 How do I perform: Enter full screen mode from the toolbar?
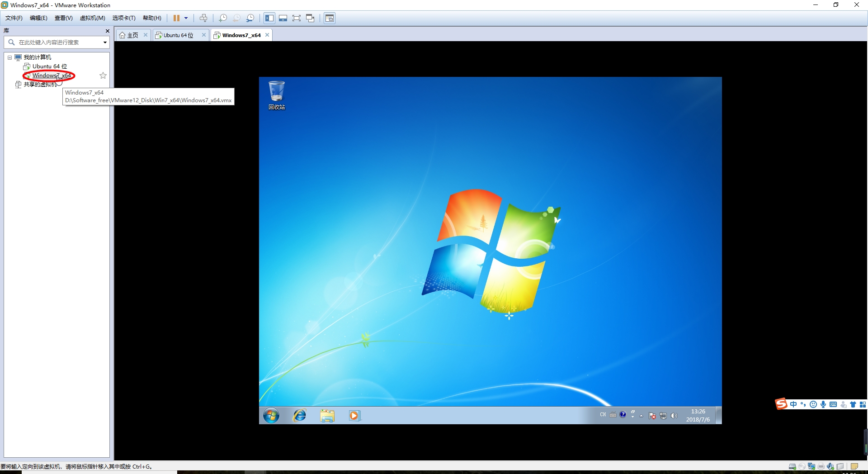[x=297, y=18]
